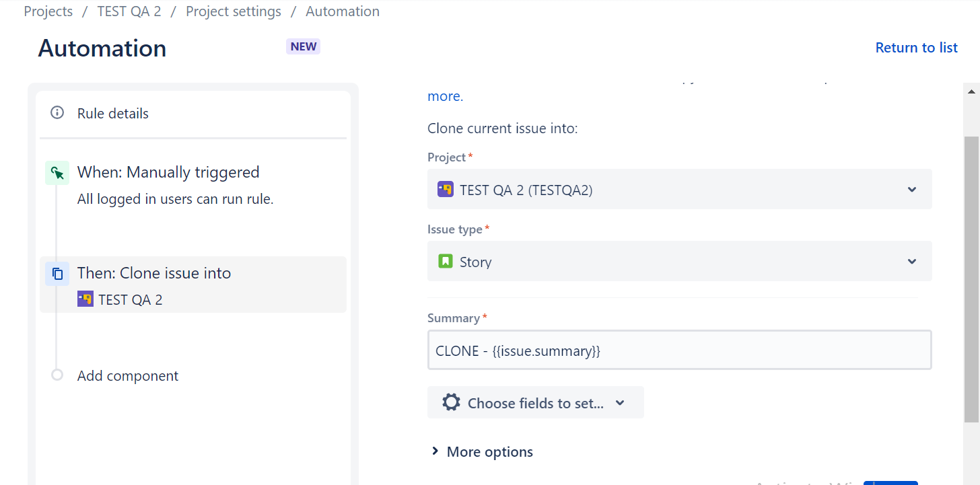Image resolution: width=980 pixels, height=485 pixels.
Task: Select the manual trigger cursor icon
Action: [x=57, y=172]
